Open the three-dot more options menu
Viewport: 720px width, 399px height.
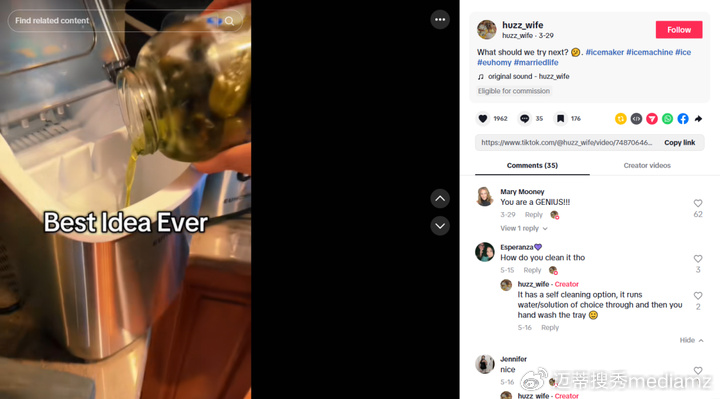pyautogui.click(x=440, y=19)
